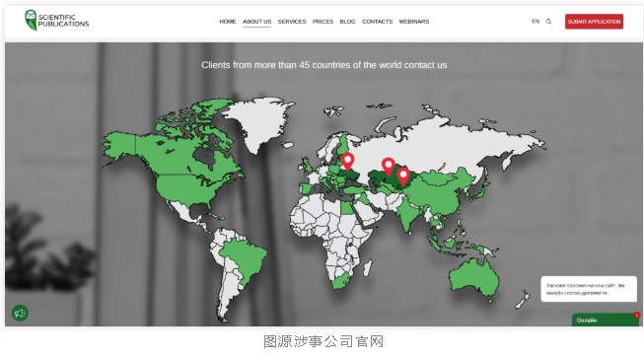This screenshot has width=644, height=360.
Task: Navigate to the Prices page
Action: tap(322, 22)
